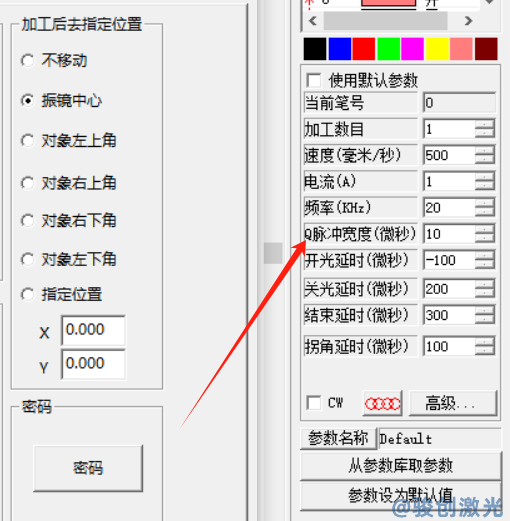Pick the pink pen color swatch
The height and width of the screenshot is (521, 510).
pyautogui.click(x=461, y=49)
